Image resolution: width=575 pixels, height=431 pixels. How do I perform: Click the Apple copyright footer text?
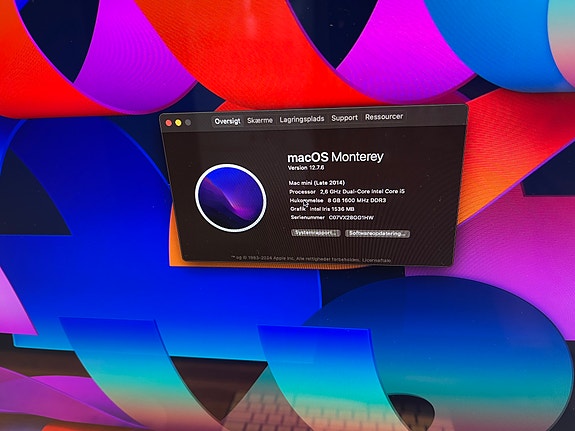[x=295, y=258]
